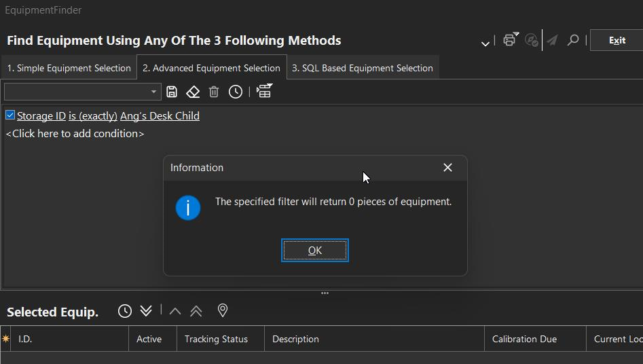
Task: Open the SQL Based Equipment Selection tab
Action: point(363,68)
